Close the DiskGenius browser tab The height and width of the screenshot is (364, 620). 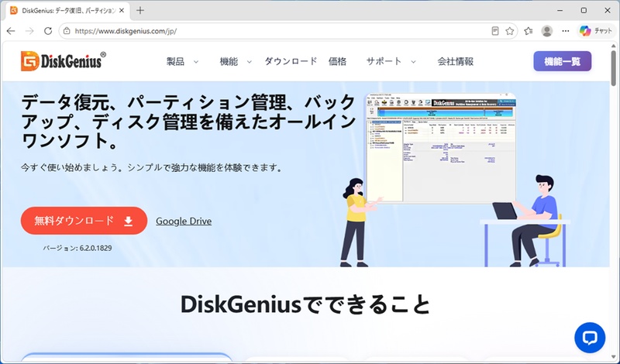click(122, 11)
